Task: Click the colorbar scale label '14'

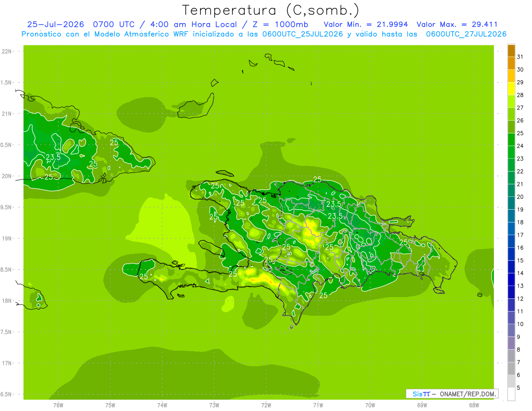Action: click(x=520, y=273)
